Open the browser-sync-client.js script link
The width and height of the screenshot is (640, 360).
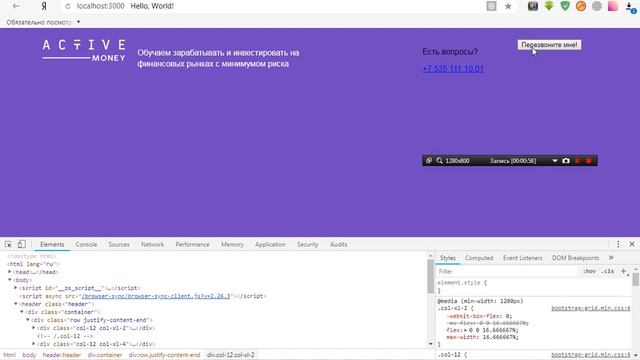pos(156,296)
